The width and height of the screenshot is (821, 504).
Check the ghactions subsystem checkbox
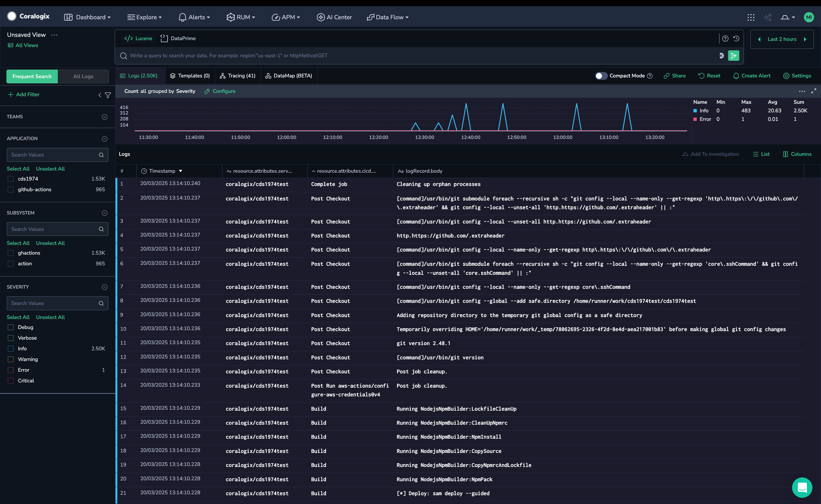tap(11, 253)
